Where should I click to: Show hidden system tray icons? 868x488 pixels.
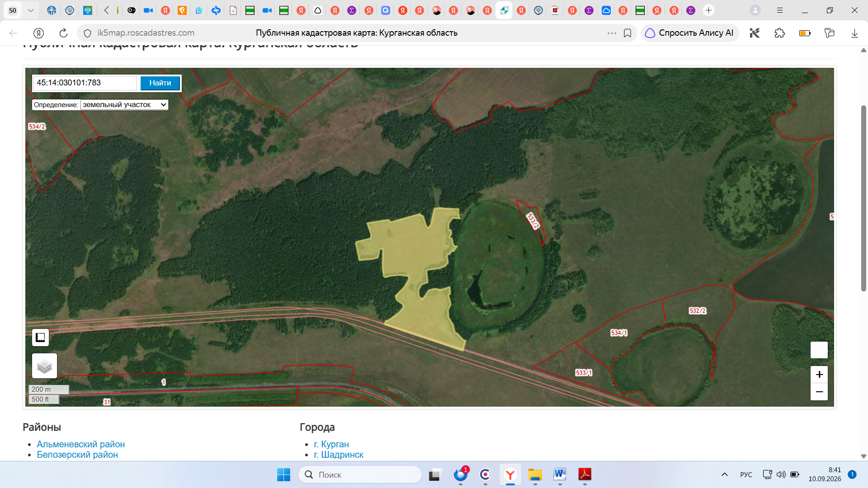[725, 474]
